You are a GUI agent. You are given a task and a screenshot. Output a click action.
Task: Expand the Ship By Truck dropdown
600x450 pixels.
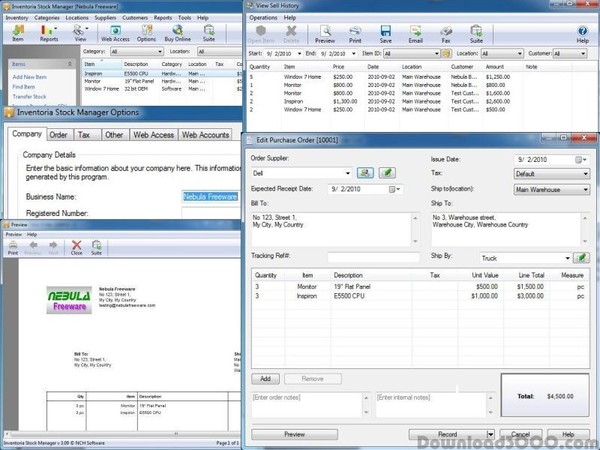[x=567, y=258]
